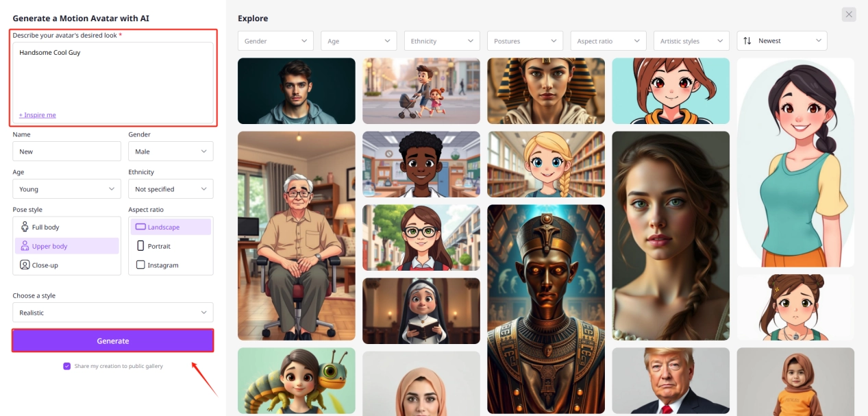Choose the Upper body pose icon
This screenshot has width=868, height=416.
point(25,246)
